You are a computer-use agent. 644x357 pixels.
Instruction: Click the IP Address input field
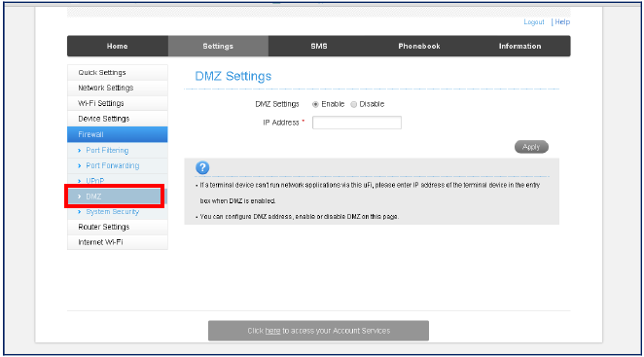point(356,123)
